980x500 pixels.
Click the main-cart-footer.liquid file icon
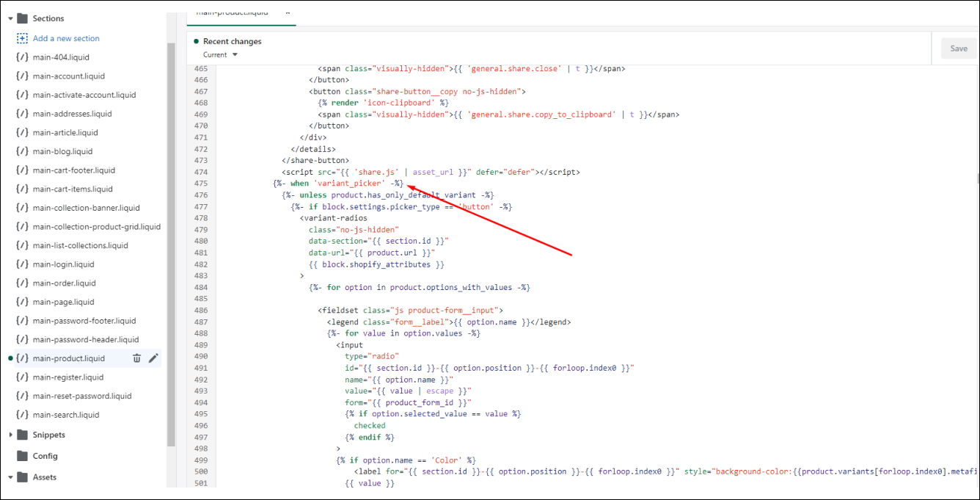coord(22,170)
